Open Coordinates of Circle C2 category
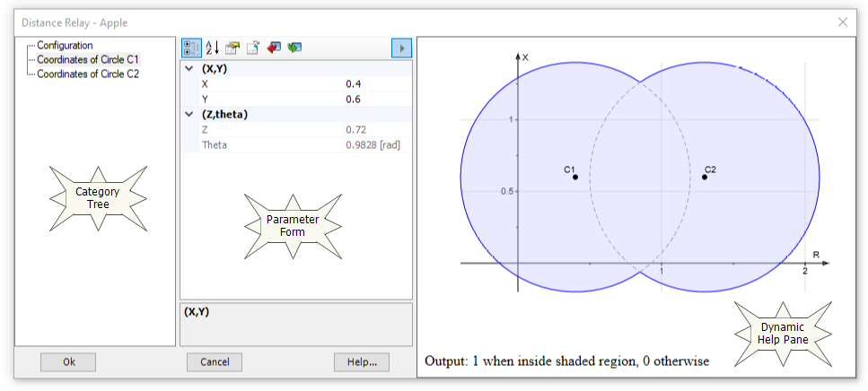This screenshot has height=391, width=868. click(88, 74)
